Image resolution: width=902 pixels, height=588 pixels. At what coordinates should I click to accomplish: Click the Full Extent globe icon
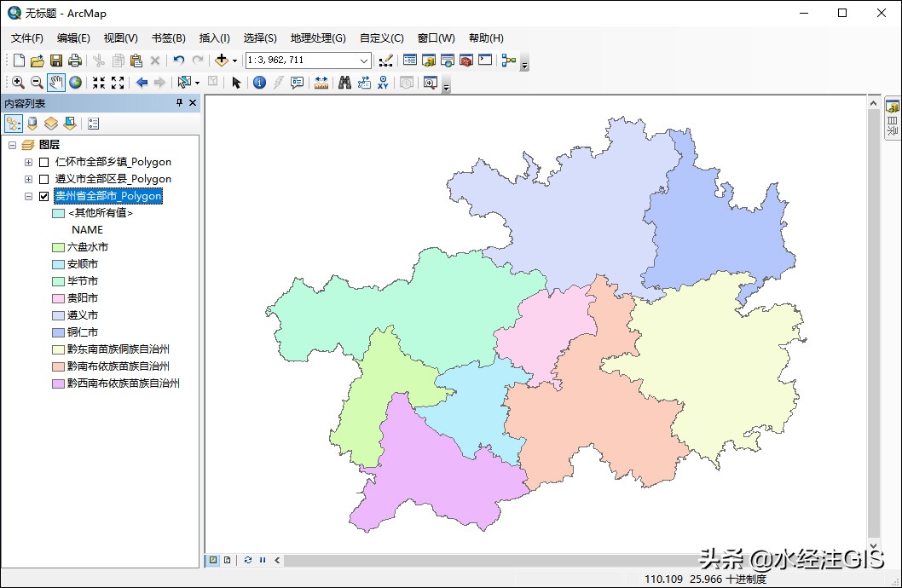point(76,83)
